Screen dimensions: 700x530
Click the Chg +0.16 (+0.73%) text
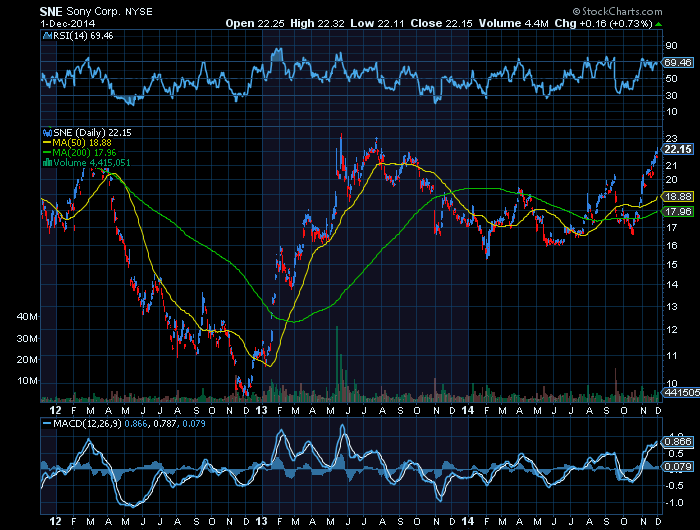[604, 23]
